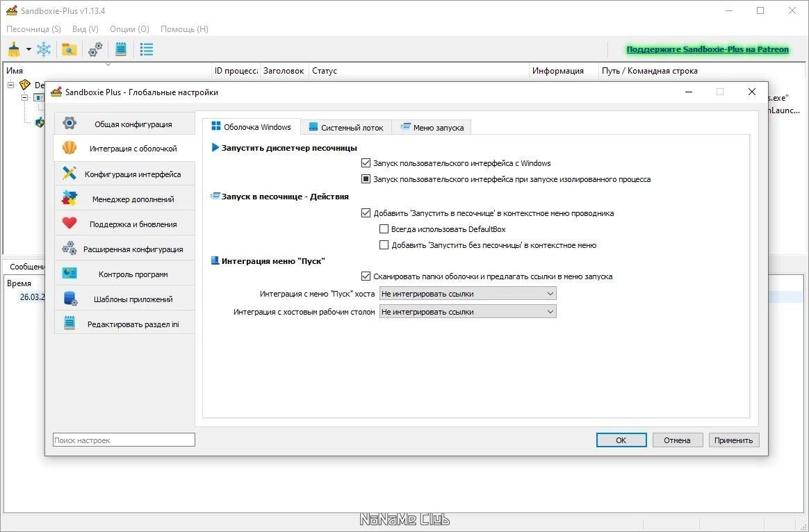
Task: Open the Расширенная конфигурация section
Action: (x=124, y=249)
